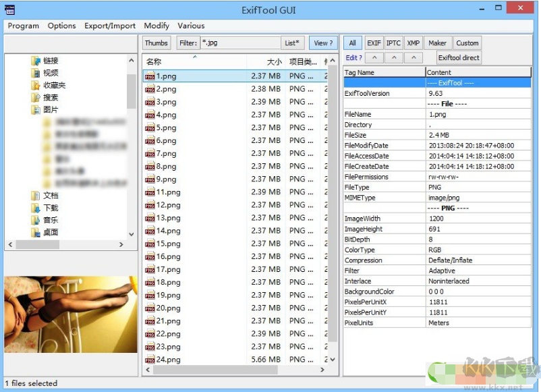Click the PNG icon of 24.png

click(x=150, y=360)
